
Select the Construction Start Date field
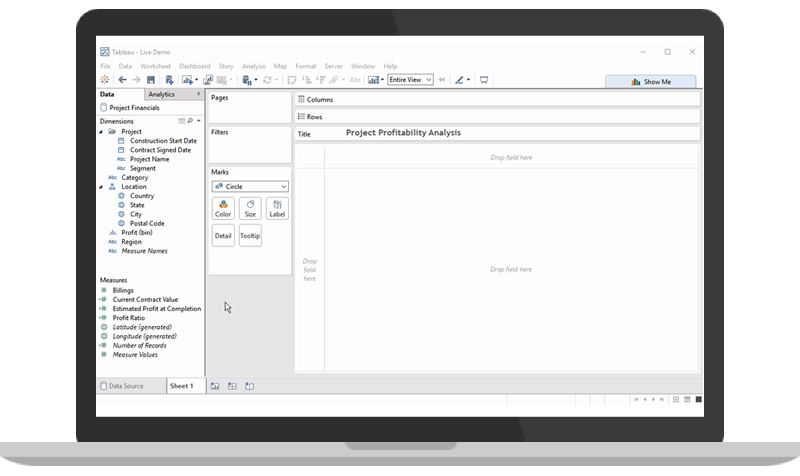click(x=163, y=141)
